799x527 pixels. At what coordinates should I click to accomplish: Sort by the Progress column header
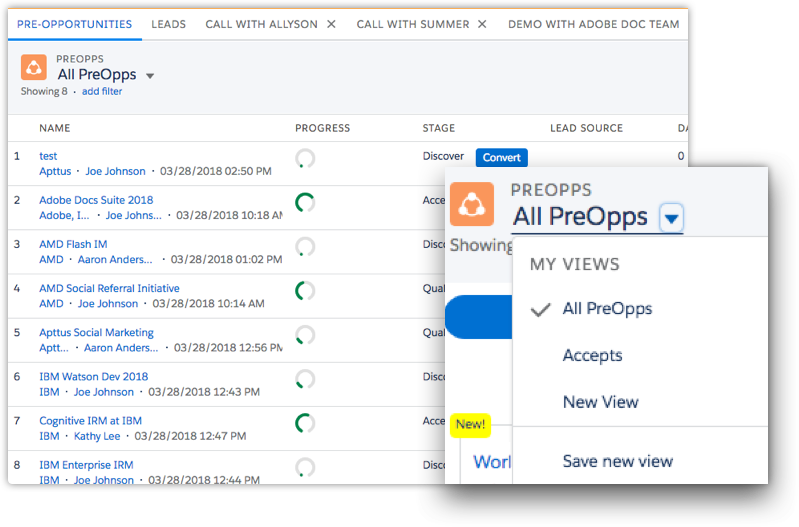pyautogui.click(x=323, y=128)
